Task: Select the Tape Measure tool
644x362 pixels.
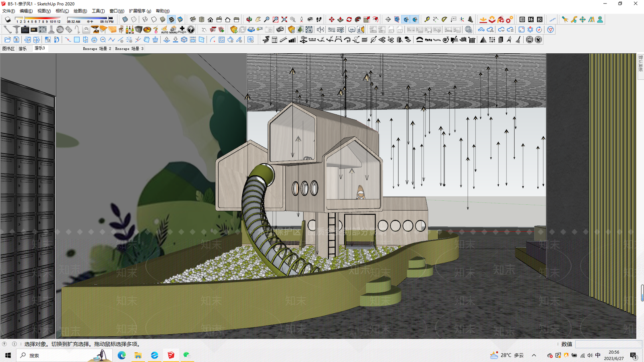Action: point(427,19)
